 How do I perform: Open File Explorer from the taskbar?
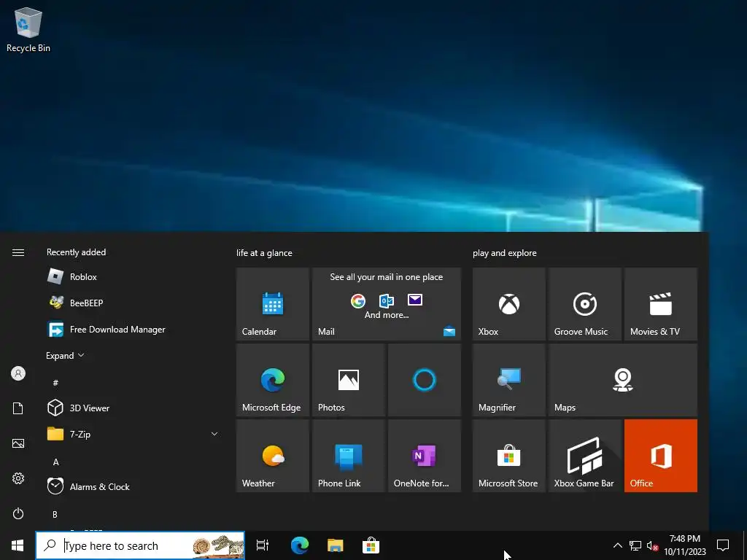click(336, 545)
